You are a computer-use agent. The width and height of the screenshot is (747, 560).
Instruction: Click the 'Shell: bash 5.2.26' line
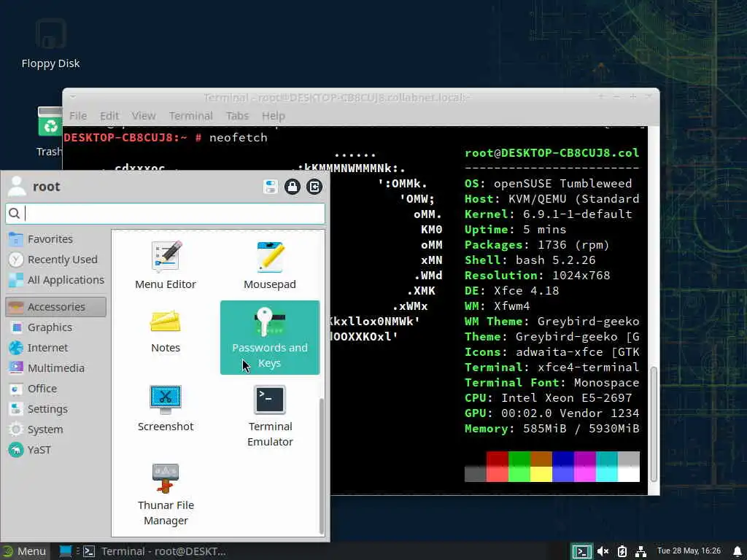(530, 260)
